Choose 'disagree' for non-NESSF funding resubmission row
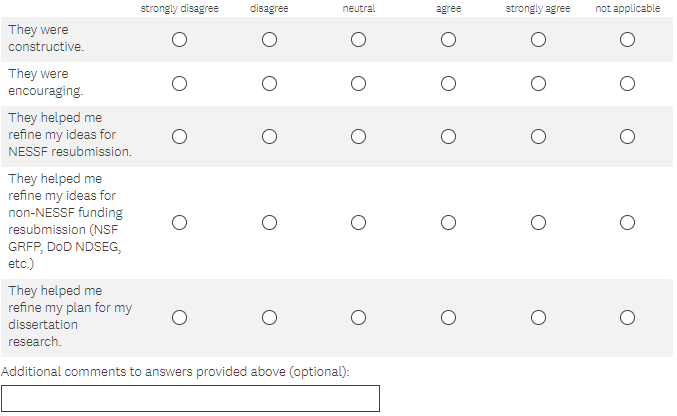The image size is (677, 416). (x=269, y=223)
